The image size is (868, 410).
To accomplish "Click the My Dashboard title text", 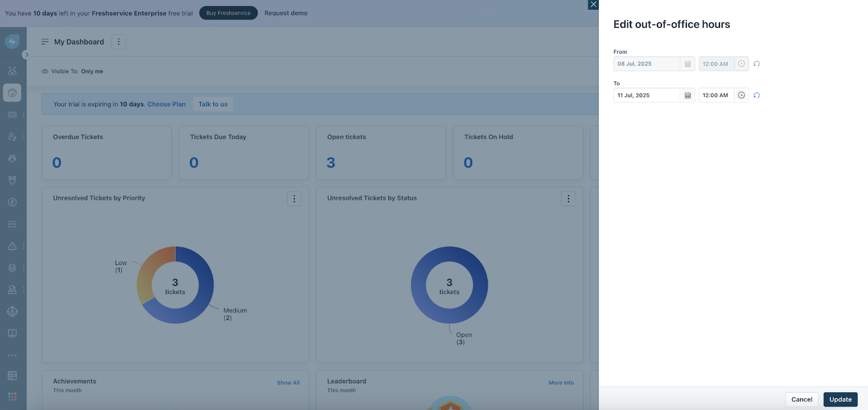I will 79,42.
